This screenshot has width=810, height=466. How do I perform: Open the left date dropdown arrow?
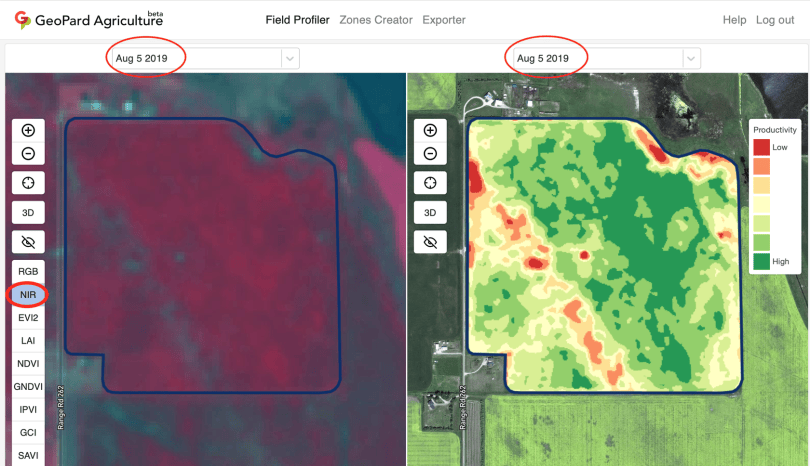[290, 58]
